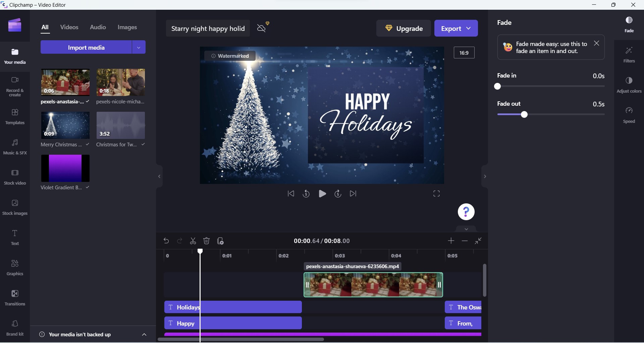Viewport: 644px width, 343px height.
Task: Click the timeline vertical scrollbar
Action: 485,280
